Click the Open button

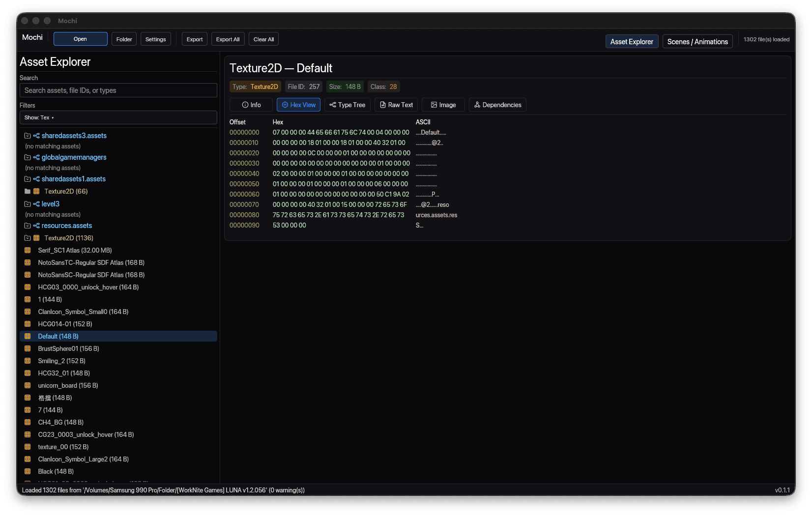pyautogui.click(x=81, y=39)
